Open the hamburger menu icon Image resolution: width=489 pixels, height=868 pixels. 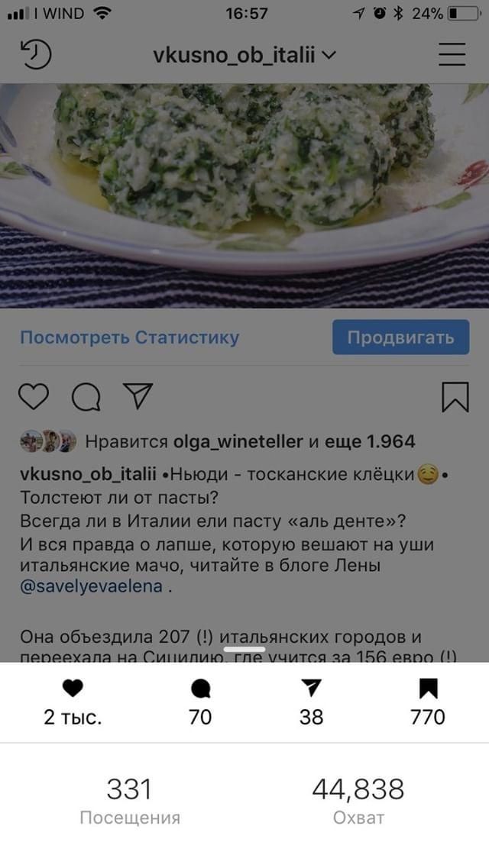click(x=452, y=54)
